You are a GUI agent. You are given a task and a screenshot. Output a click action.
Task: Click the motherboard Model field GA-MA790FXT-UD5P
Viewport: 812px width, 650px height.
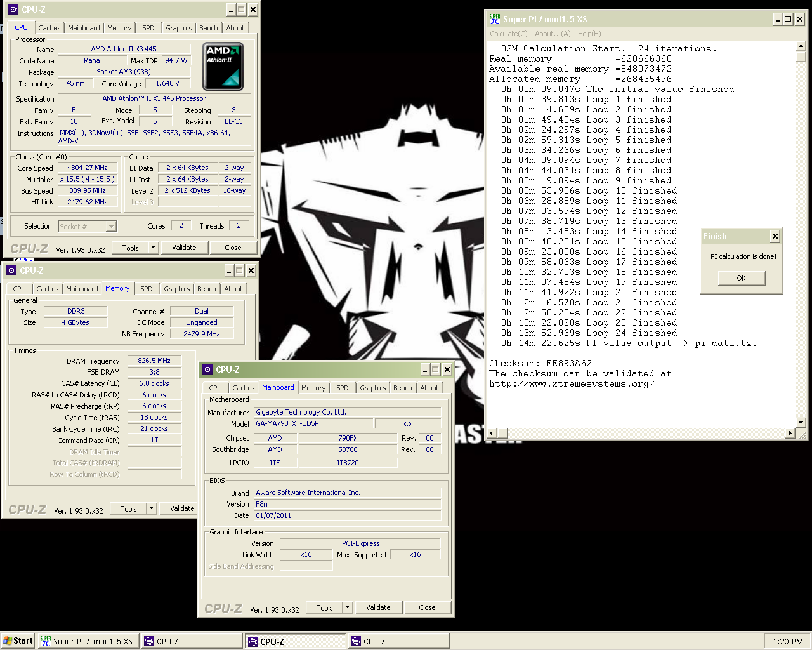(x=313, y=423)
